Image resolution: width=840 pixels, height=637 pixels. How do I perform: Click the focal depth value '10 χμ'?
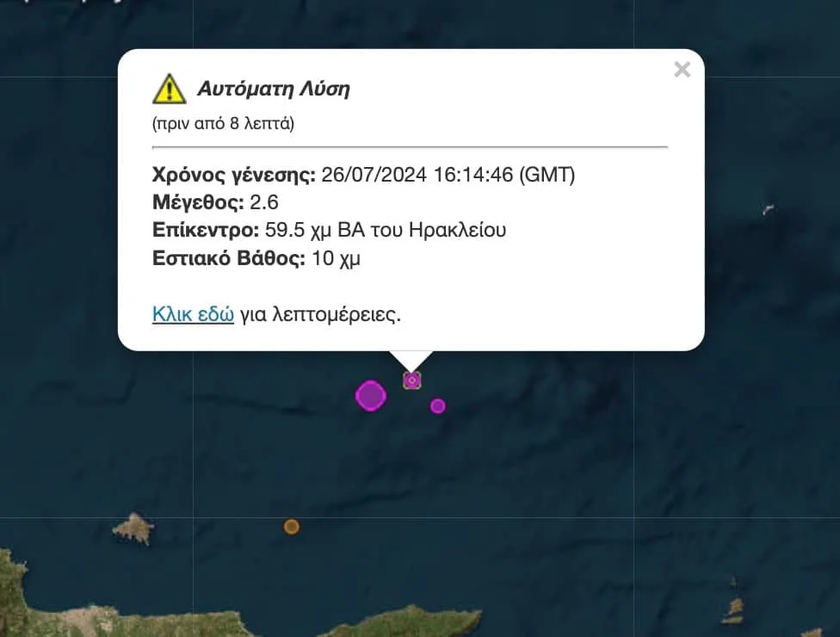337,258
